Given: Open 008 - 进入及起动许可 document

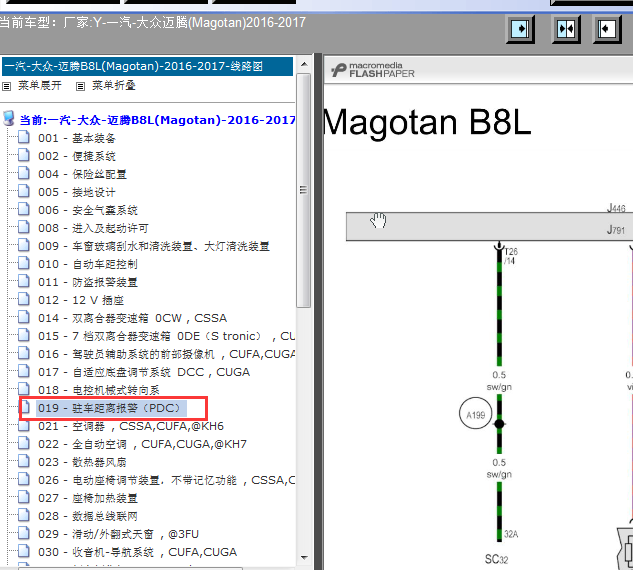Looking at the screenshot, I should click(x=93, y=228).
